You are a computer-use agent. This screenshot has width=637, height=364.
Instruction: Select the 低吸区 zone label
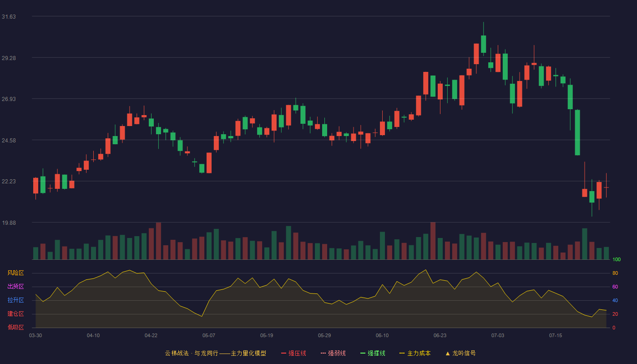pyautogui.click(x=15, y=327)
